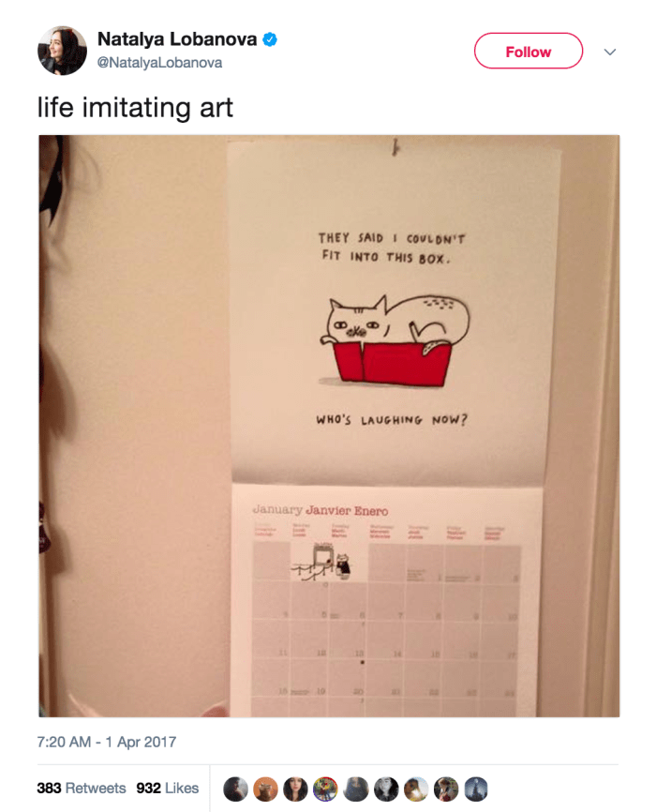This screenshot has width=656, height=812.
Task: Click the colorful fourth liker avatar
Action: pos(326,789)
